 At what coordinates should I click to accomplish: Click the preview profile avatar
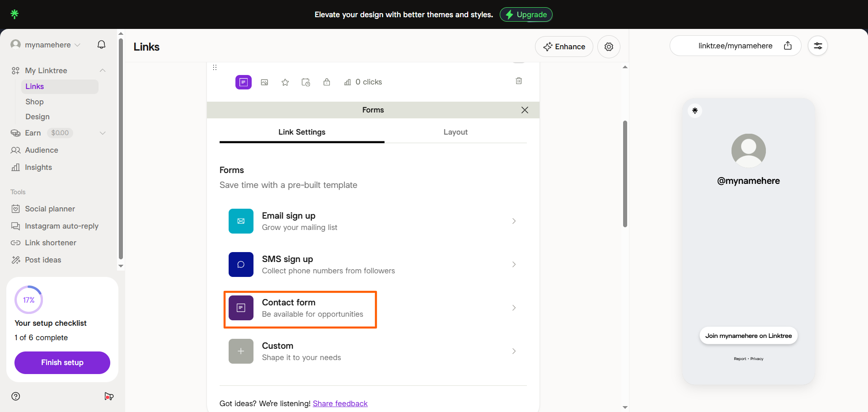click(748, 150)
